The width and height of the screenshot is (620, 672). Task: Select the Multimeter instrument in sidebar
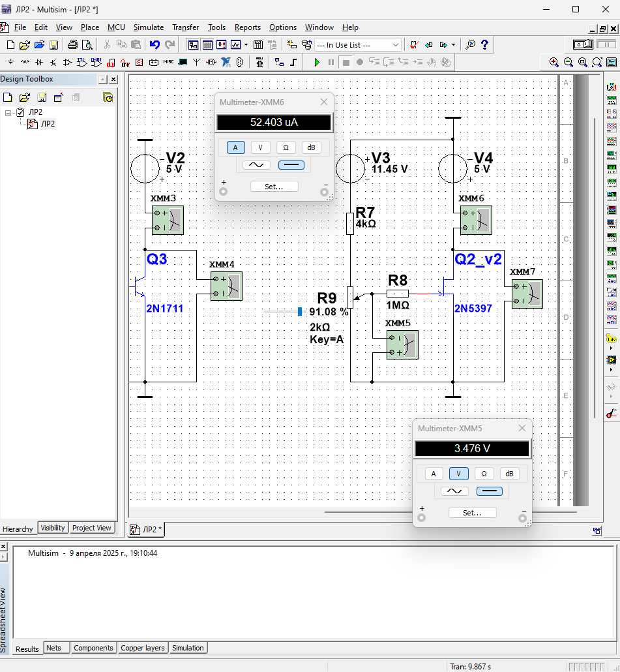point(612,87)
